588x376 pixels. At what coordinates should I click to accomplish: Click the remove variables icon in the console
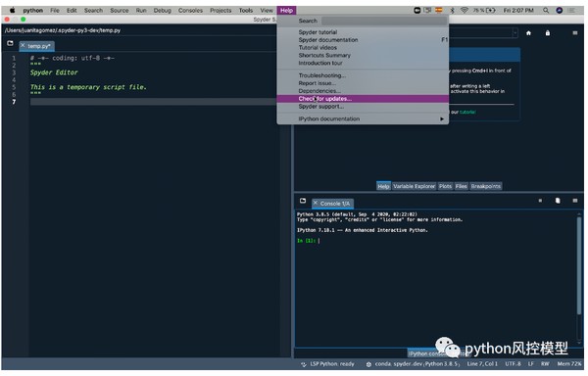tap(558, 201)
